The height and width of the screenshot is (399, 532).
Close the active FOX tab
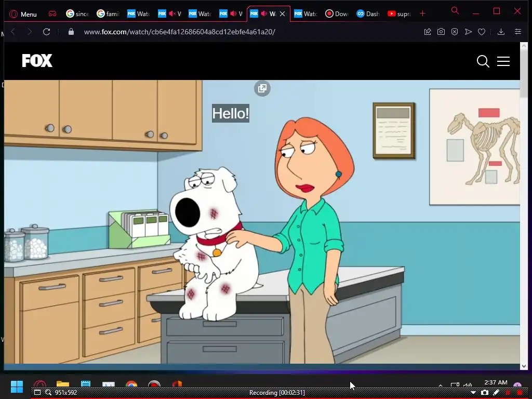pos(282,14)
